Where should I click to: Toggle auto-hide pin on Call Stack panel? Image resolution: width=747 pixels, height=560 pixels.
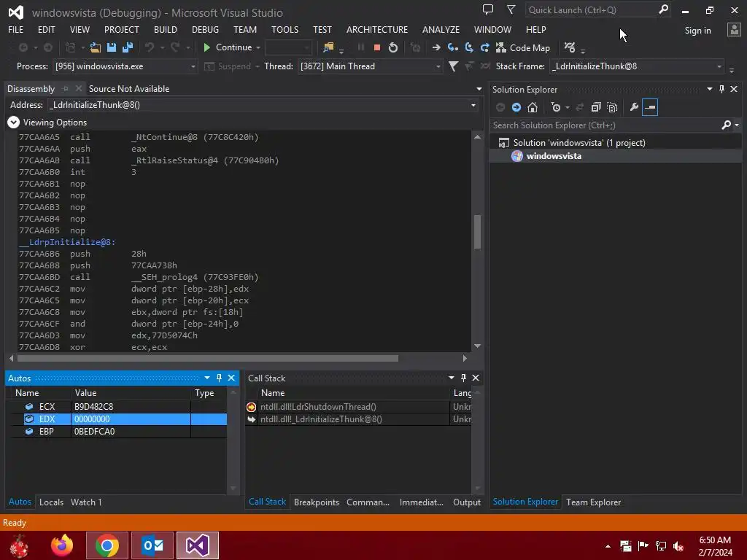coord(463,378)
